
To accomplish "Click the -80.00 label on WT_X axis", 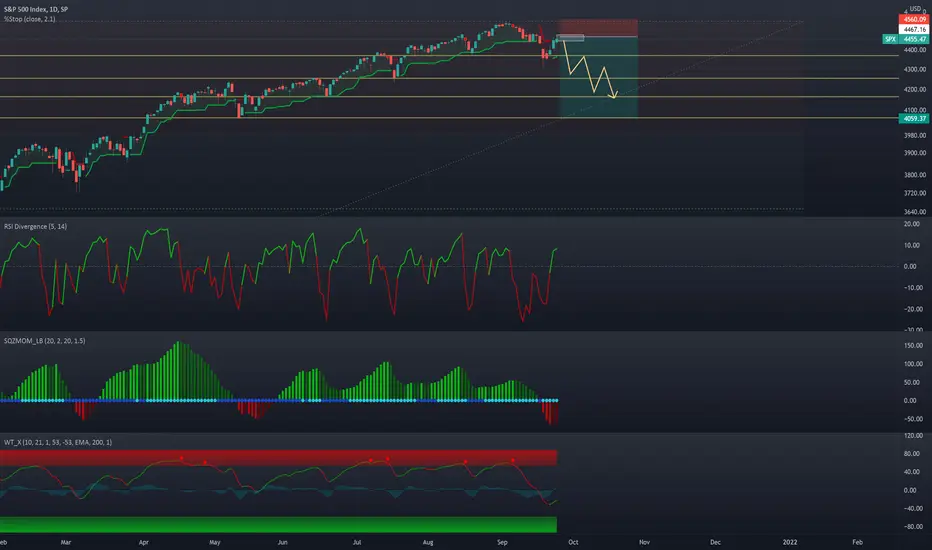I will [x=913, y=527].
